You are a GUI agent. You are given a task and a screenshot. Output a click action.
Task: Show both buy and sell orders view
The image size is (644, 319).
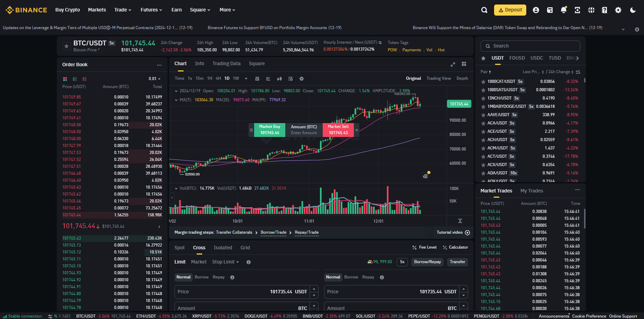pyautogui.click(x=65, y=79)
